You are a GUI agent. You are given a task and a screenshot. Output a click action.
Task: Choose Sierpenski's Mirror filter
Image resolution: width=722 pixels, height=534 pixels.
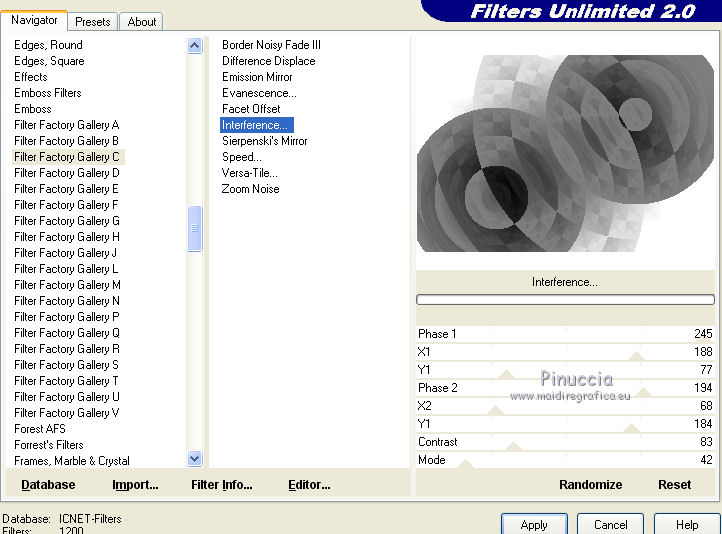(x=264, y=141)
